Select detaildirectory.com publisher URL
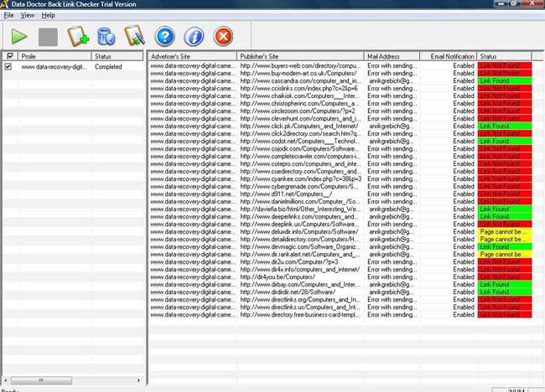Image resolution: width=545 pixels, height=392 pixels. tap(300, 240)
